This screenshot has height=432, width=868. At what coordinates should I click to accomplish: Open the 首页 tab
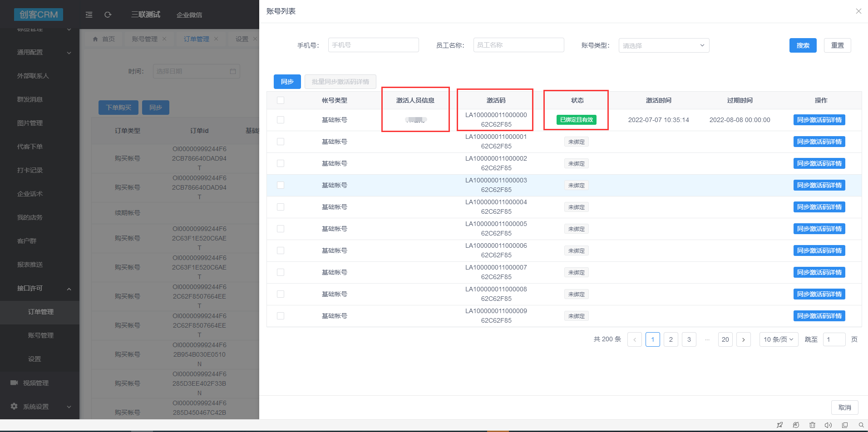click(104, 39)
